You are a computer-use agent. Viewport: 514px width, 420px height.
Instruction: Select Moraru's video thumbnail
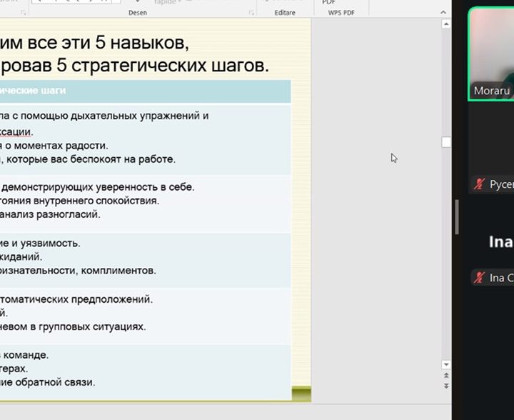(491, 54)
